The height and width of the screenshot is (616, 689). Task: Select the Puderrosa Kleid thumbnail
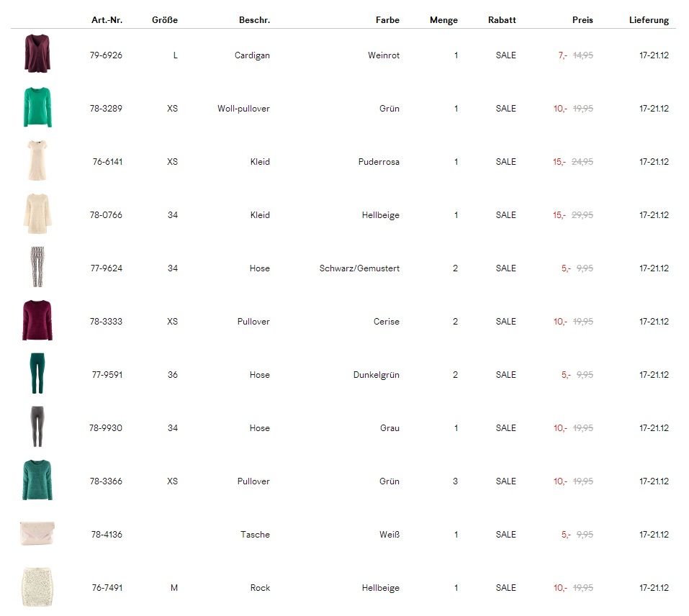[x=37, y=161]
